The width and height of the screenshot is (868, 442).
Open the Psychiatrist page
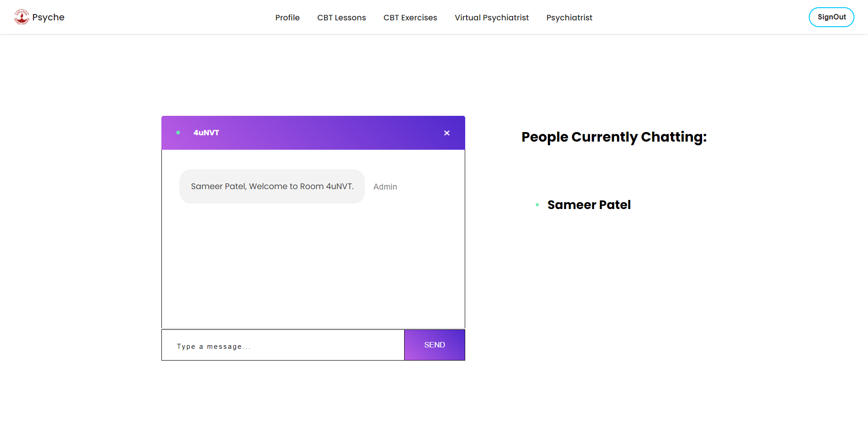569,18
